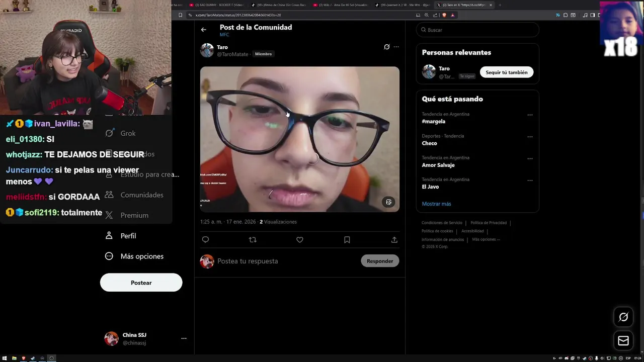644x362 pixels.
Task: Open the three-dot post options menu
Action: point(396,47)
